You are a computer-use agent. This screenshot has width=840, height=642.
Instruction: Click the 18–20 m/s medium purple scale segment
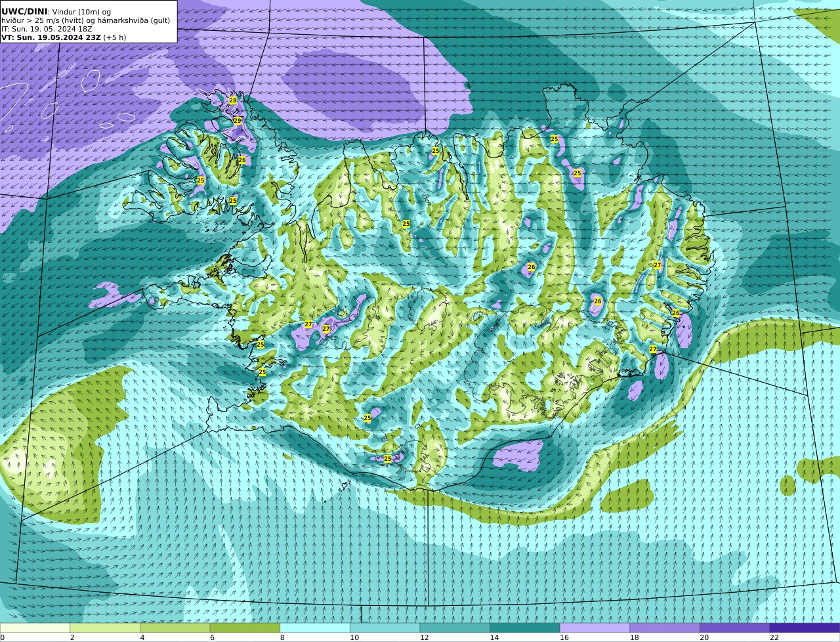(665, 628)
